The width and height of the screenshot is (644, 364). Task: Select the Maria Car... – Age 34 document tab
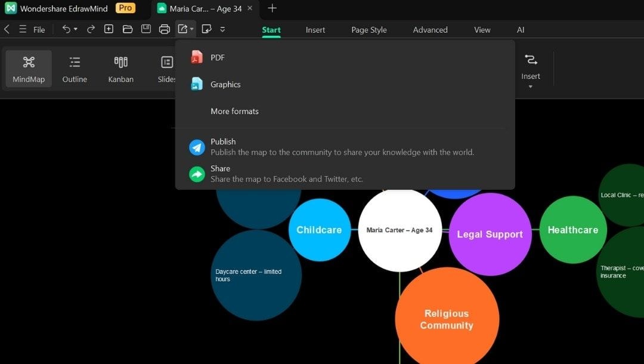tap(205, 8)
